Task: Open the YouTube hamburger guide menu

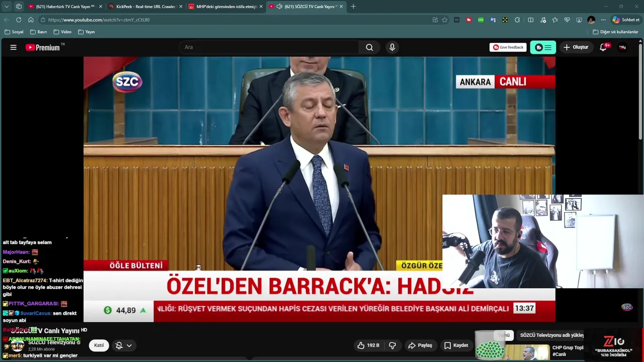Action: click(14, 47)
